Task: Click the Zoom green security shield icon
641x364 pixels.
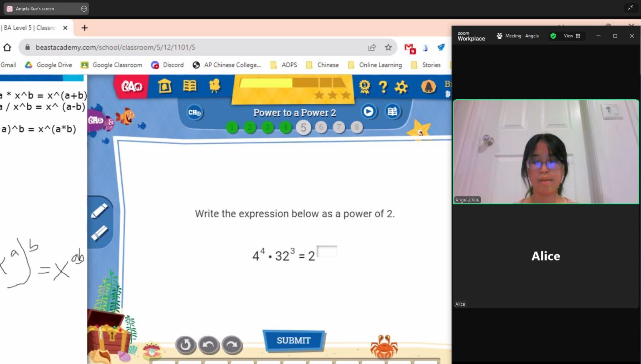Action: tap(553, 36)
